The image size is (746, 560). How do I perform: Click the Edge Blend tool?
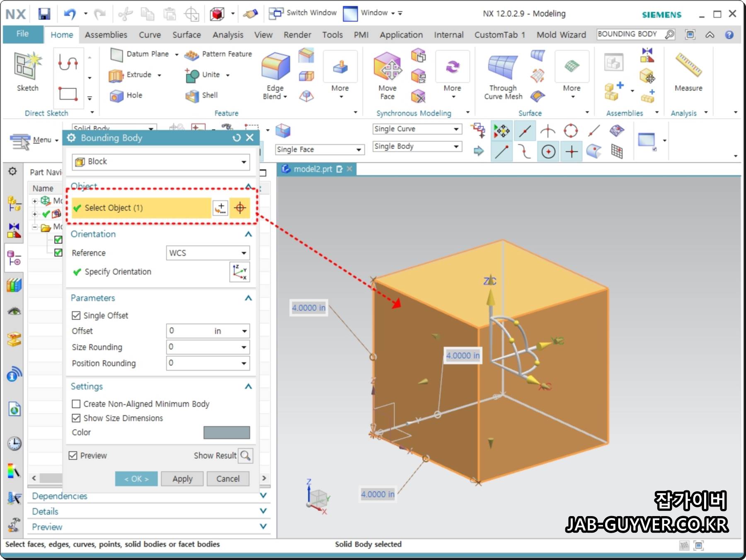pos(275,76)
